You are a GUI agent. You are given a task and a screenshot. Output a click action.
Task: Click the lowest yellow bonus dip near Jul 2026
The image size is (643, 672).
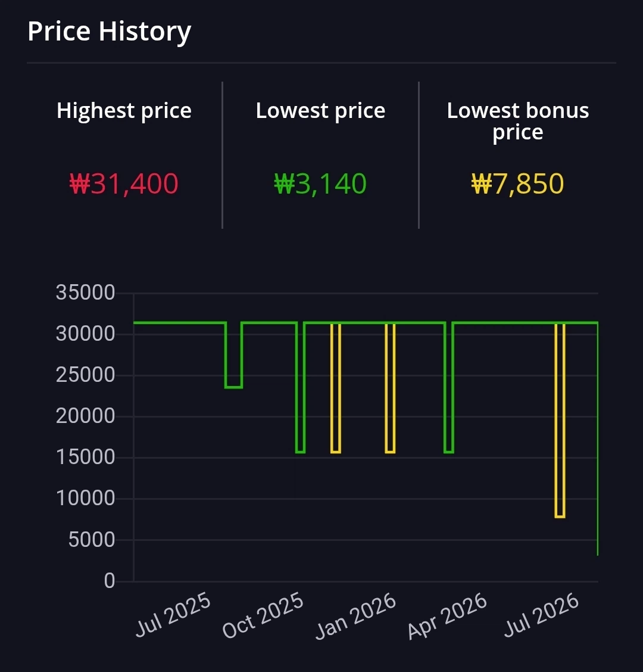click(560, 517)
